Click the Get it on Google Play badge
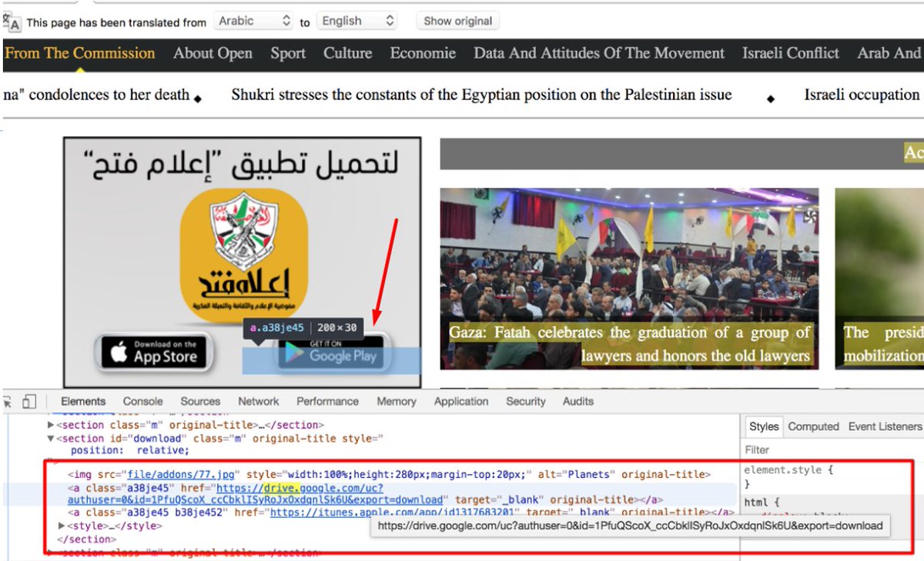The image size is (924, 561). coord(332,352)
